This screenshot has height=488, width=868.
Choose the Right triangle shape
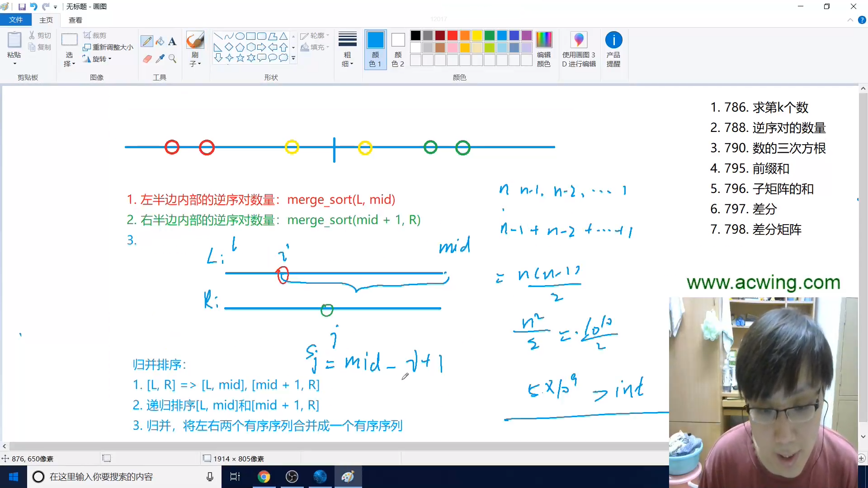tap(218, 47)
